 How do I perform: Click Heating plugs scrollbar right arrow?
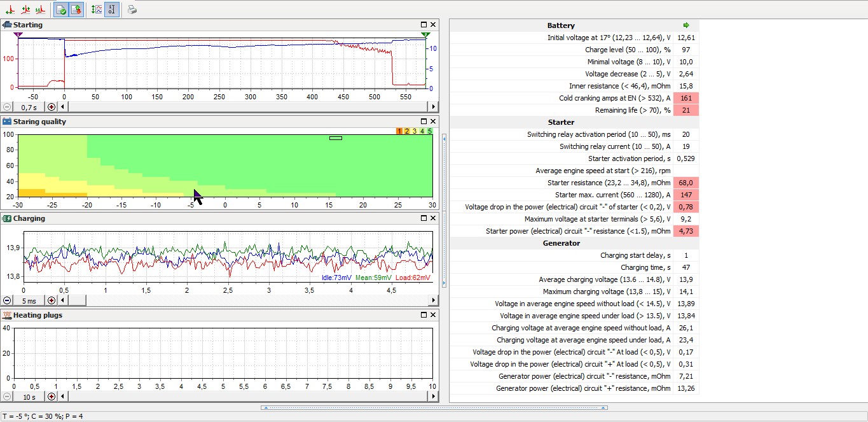tap(434, 397)
